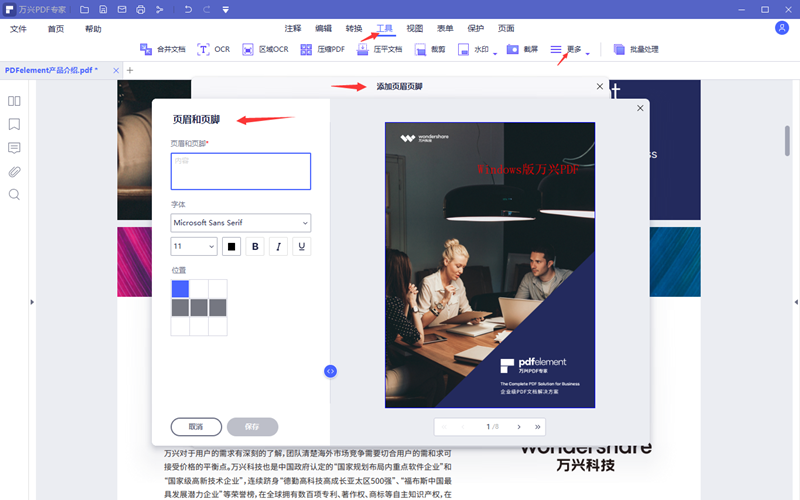Expand the 更多 more tools dropdown

[x=570, y=49]
